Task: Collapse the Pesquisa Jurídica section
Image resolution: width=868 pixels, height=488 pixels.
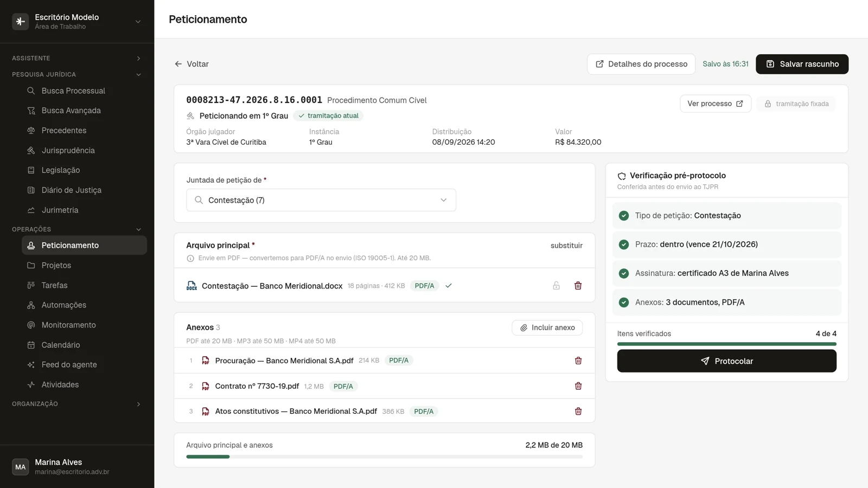Action: [x=76, y=74]
